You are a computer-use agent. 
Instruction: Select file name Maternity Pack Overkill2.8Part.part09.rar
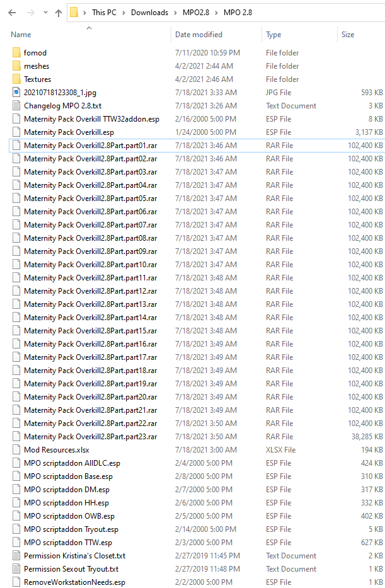coord(90,251)
